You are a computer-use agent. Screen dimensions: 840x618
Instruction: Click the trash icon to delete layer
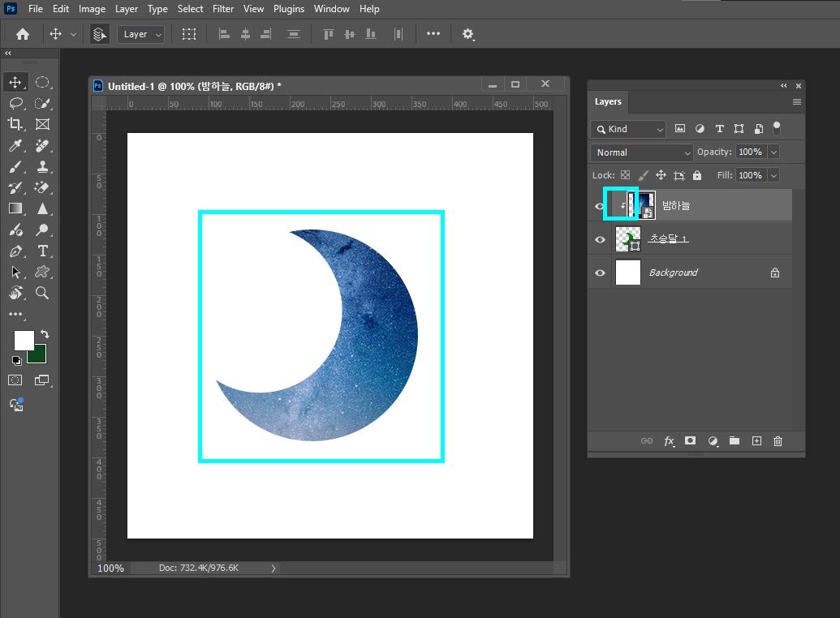[778, 440]
